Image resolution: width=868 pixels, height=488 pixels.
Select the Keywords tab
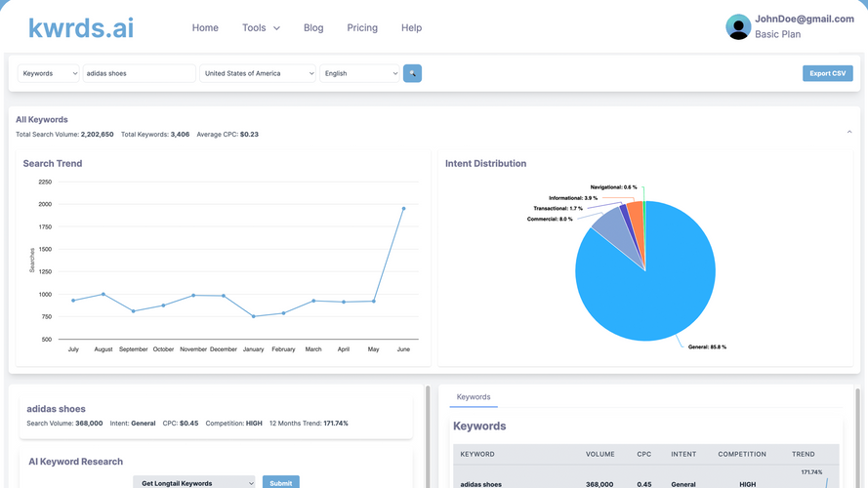coord(474,397)
